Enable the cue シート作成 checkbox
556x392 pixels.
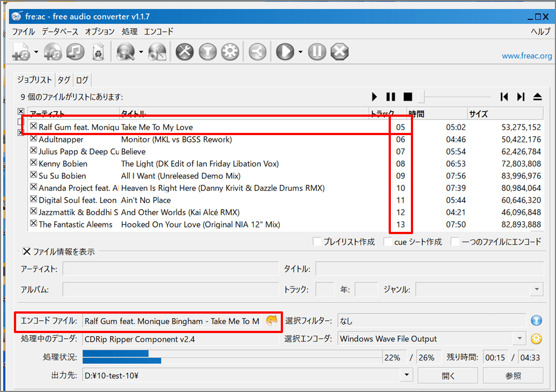(x=388, y=241)
